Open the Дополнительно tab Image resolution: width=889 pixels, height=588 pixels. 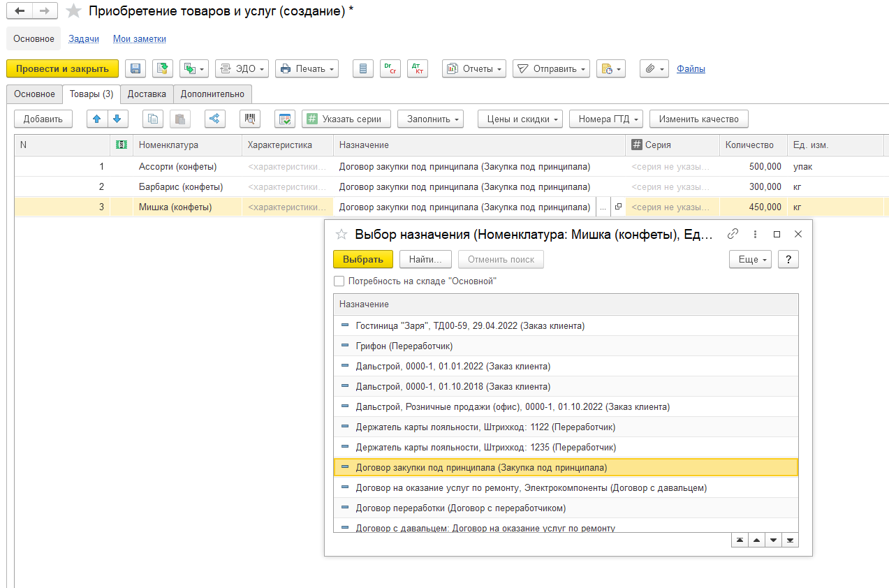(212, 94)
